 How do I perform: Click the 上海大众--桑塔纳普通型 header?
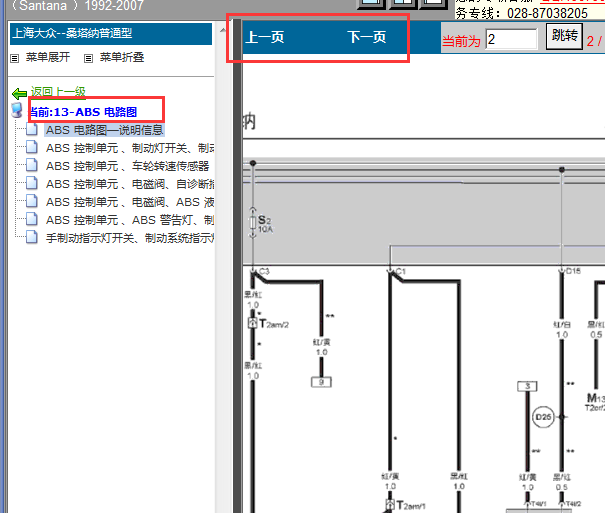click(111, 34)
